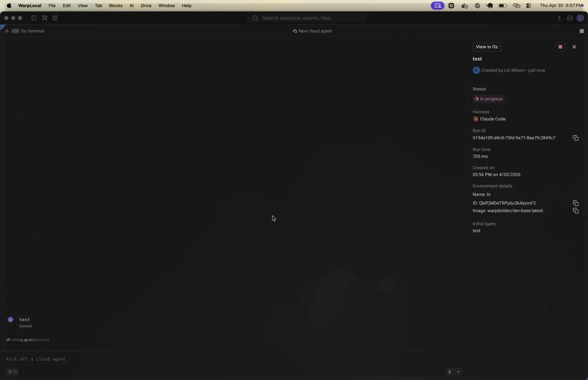Screen dimensions: 588x380
Task: Click the download update icon in title bar
Action: pyautogui.click(x=559, y=18)
